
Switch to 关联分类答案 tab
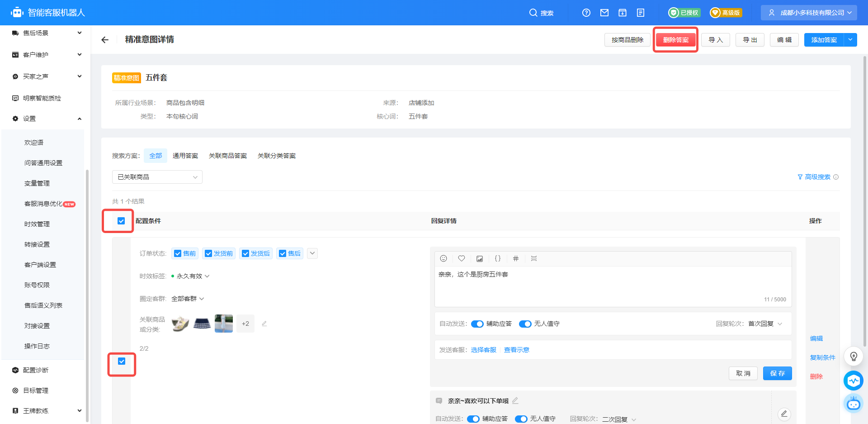tap(277, 156)
